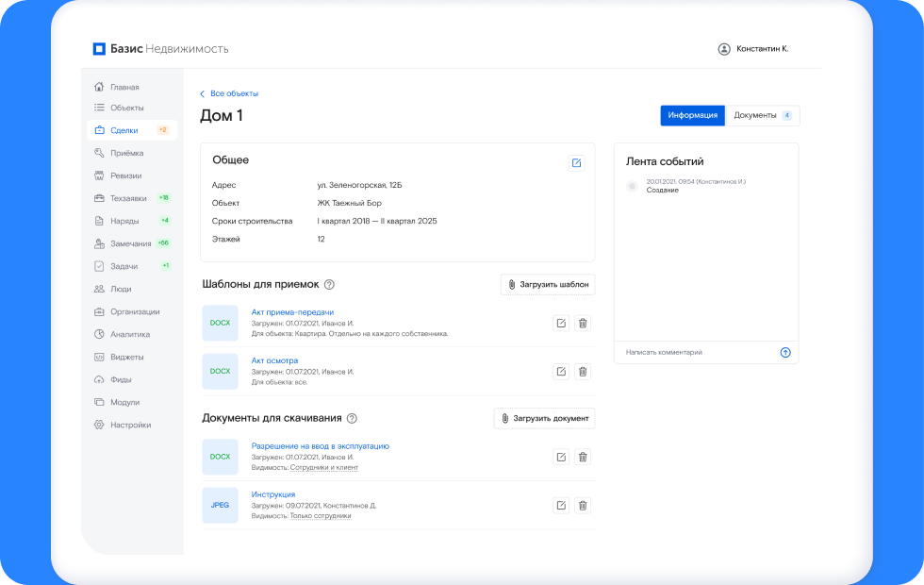Click the +18 badge on Техзаявки
The height and width of the screenshot is (585, 924).
[163, 197]
